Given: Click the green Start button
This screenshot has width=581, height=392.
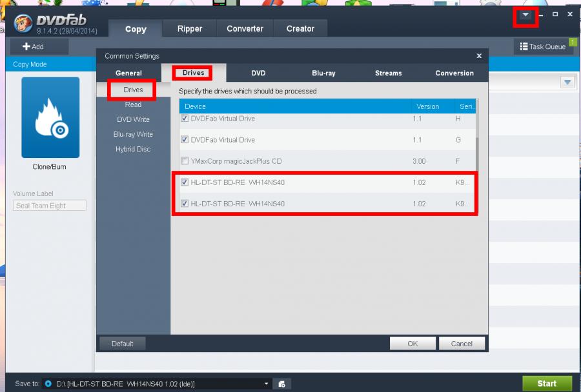Looking at the screenshot, I should [547, 384].
